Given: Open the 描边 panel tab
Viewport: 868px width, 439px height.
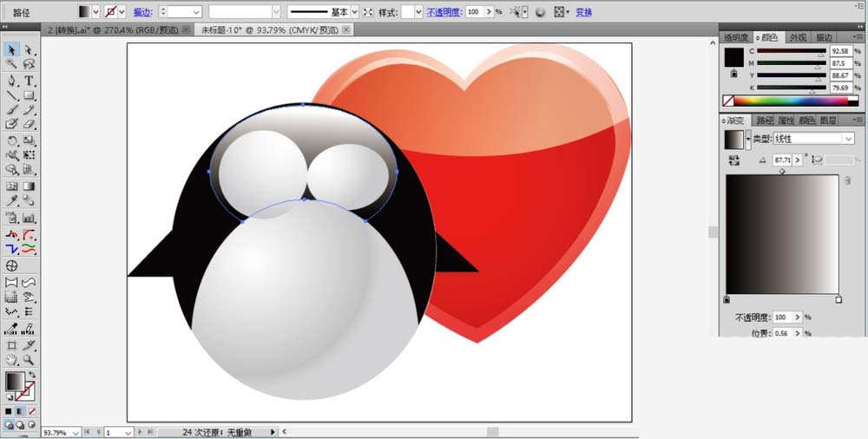Looking at the screenshot, I should [x=824, y=37].
